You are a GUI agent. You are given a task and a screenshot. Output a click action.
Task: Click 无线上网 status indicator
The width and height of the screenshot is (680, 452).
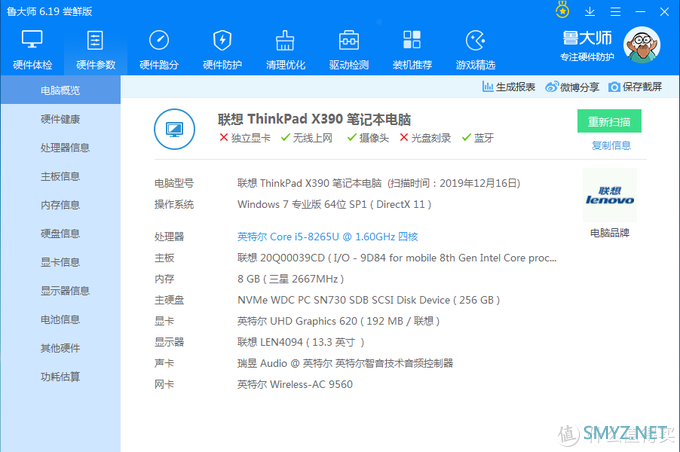pos(307,138)
